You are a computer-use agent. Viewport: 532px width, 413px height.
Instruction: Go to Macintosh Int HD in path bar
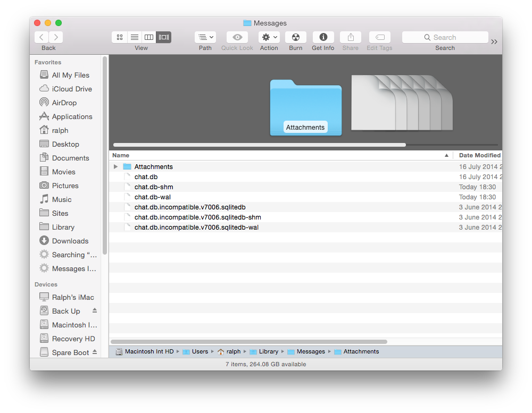click(x=145, y=352)
